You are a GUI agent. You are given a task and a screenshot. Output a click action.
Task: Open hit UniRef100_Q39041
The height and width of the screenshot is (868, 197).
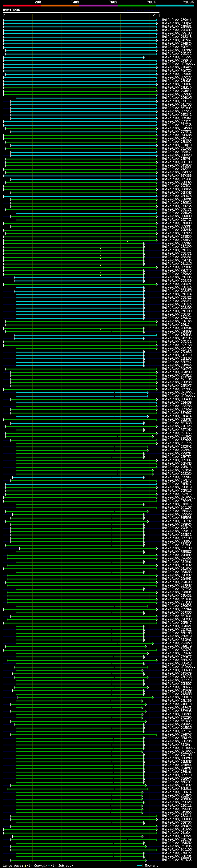pyautogui.click(x=176, y=20)
